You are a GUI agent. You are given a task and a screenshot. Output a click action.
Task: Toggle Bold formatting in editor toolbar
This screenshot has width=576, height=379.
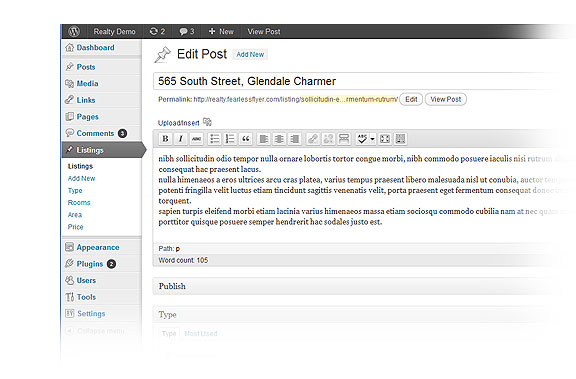tap(165, 139)
